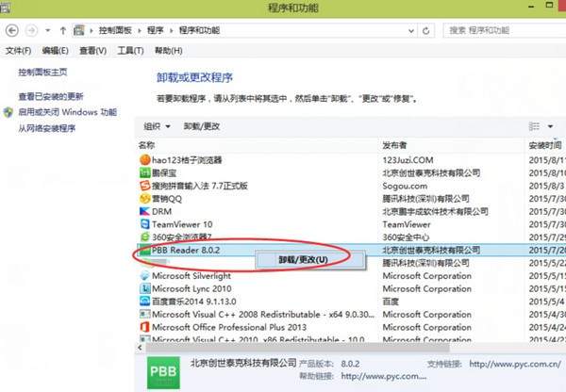566x392 pixels.
Task: Click the TeamViewer 10 program icon
Action: click(x=144, y=225)
